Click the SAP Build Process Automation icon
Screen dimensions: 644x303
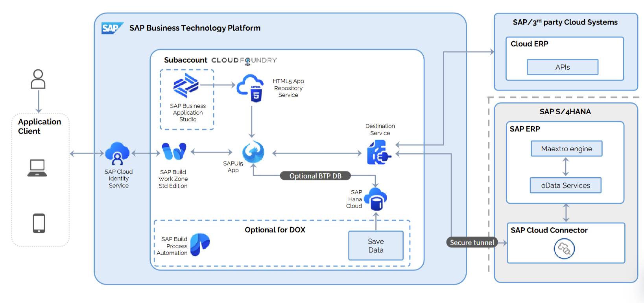200,244
